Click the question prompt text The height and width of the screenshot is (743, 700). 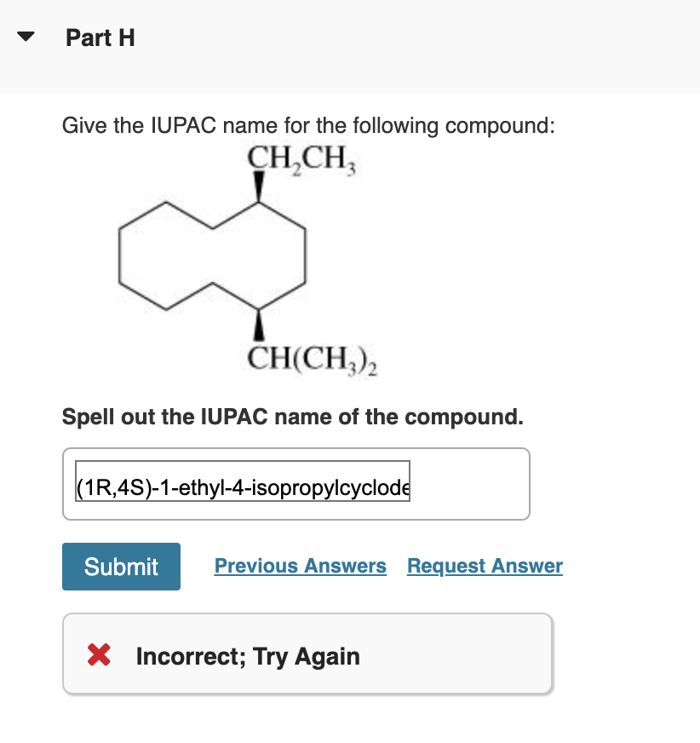point(307,125)
